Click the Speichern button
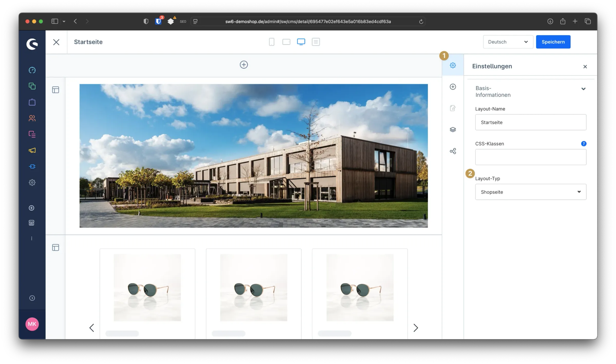 [x=553, y=42]
